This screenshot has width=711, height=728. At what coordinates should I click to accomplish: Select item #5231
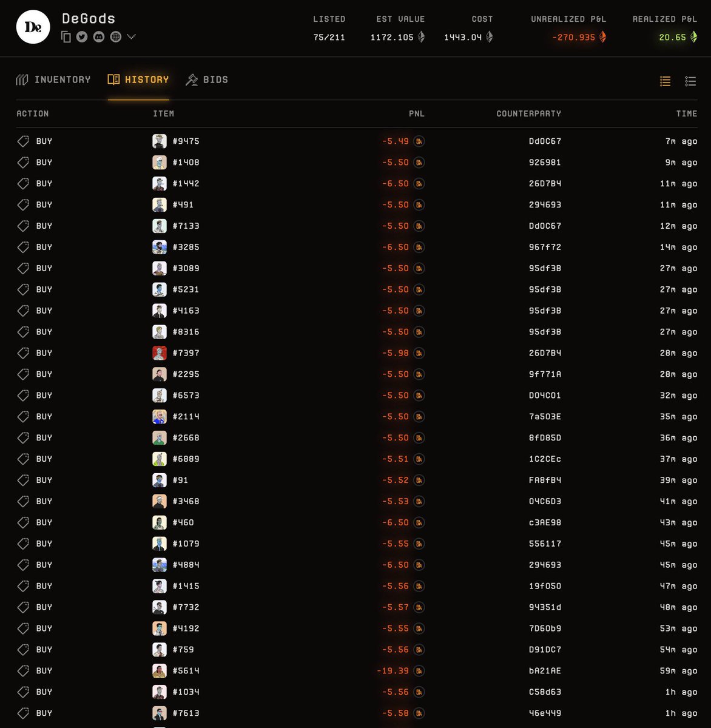point(186,289)
